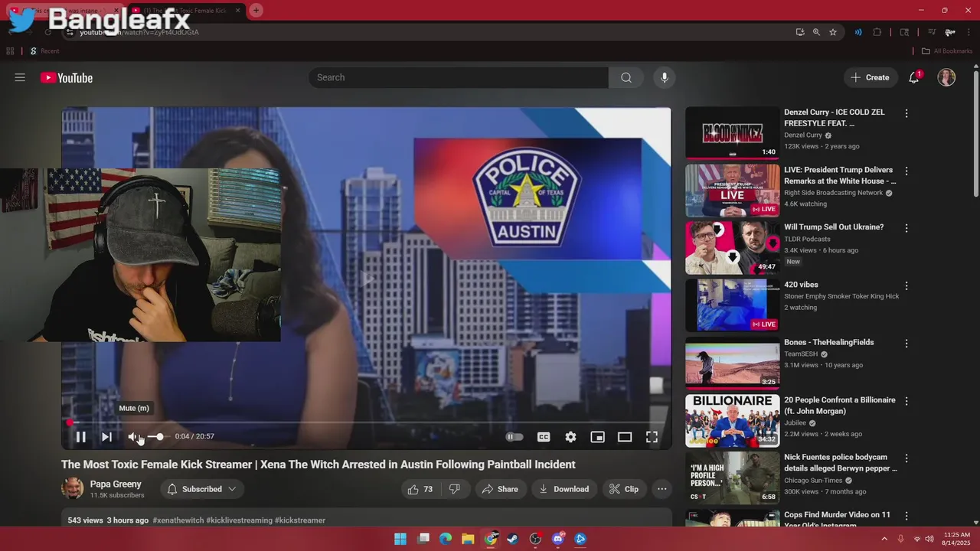Open Discord from the taskbar
The height and width of the screenshot is (551, 980).
558,539
